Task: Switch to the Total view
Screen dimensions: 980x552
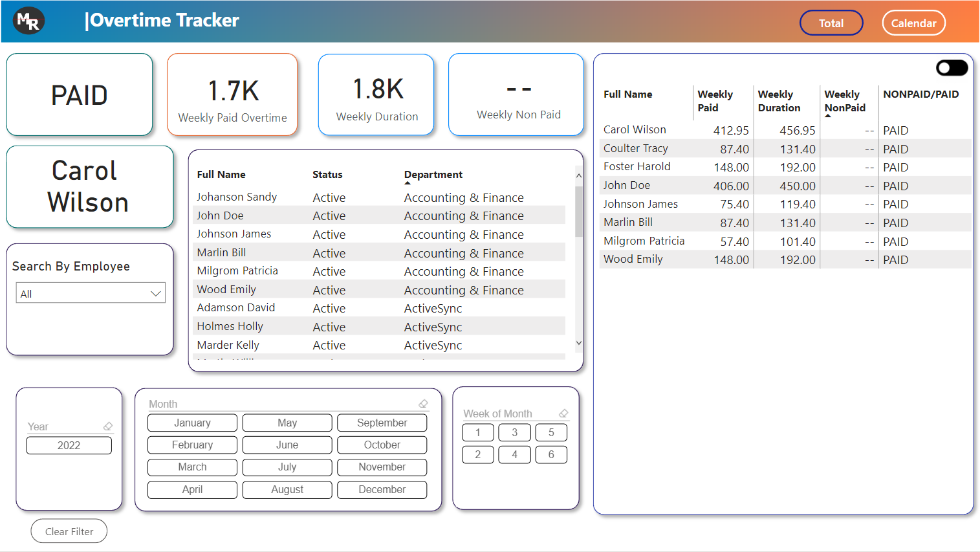Action: 831,23
